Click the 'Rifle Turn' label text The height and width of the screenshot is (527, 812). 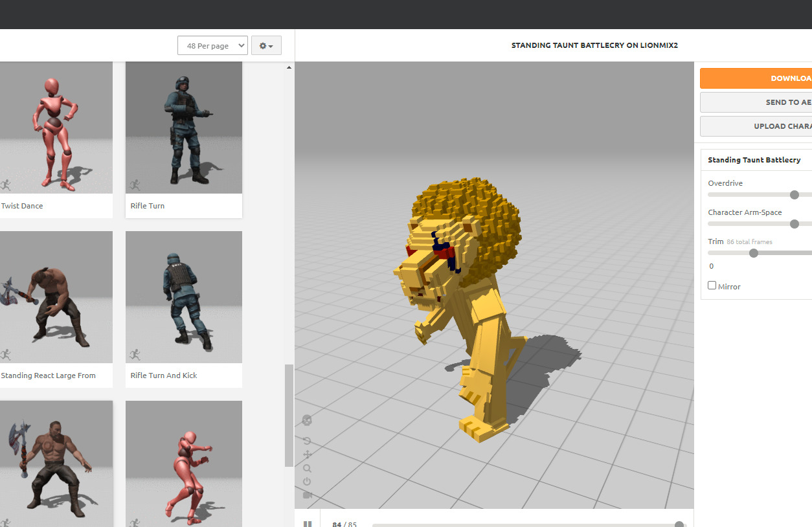(x=148, y=206)
